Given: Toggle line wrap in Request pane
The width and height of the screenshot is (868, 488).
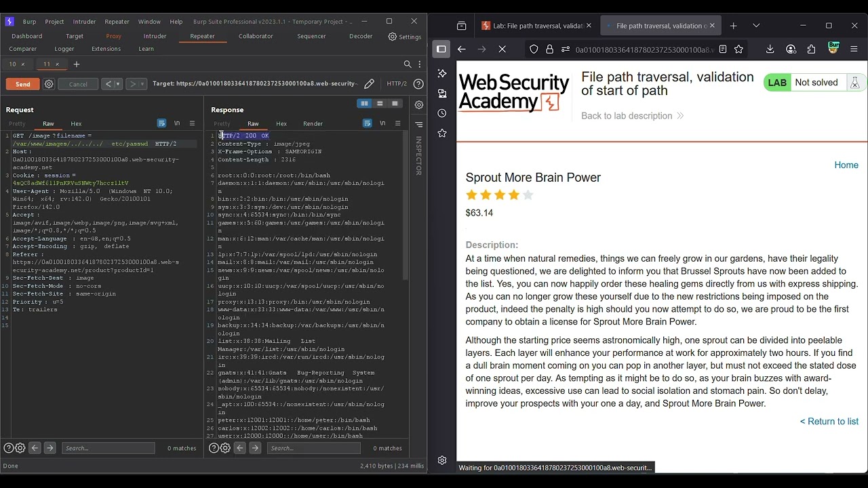Looking at the screenshot, I should [161, 123].
